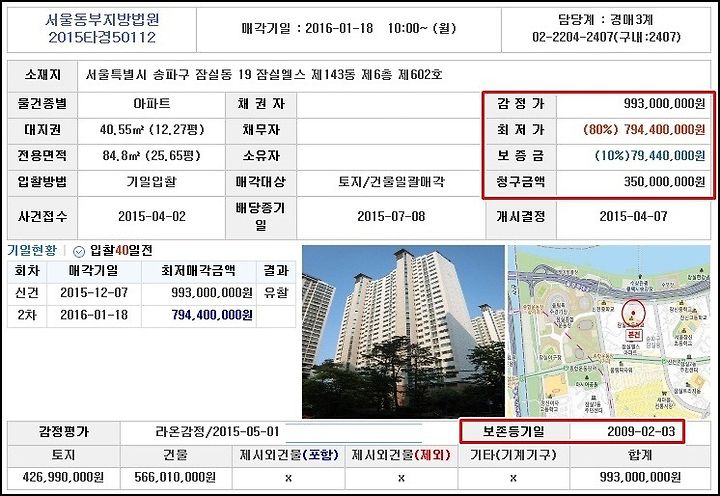Click the 소재지 label cell
The image size is (720, 496).
click(x=42, y=75)
